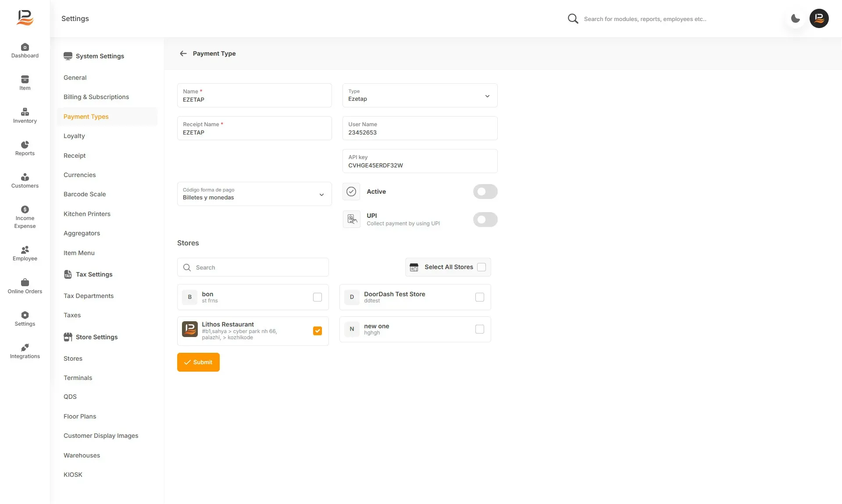Click the D avatar of DoorDash Test Store

352,297
